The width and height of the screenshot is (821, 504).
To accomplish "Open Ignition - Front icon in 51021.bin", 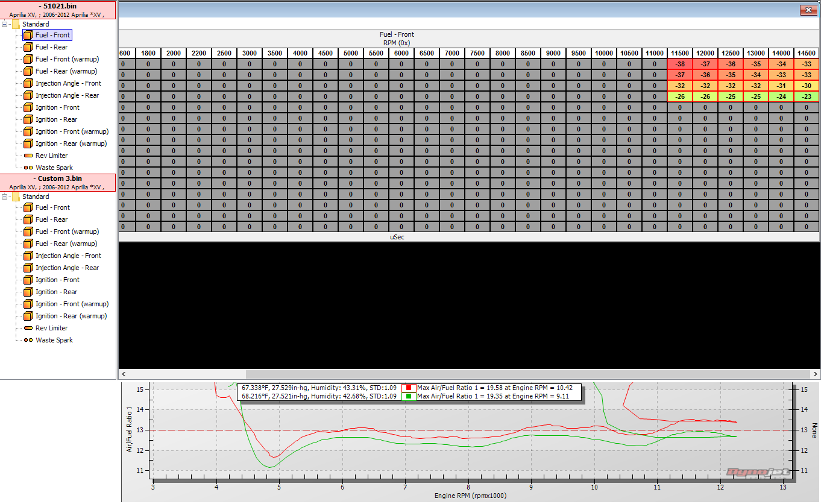I will click(28, 107).
